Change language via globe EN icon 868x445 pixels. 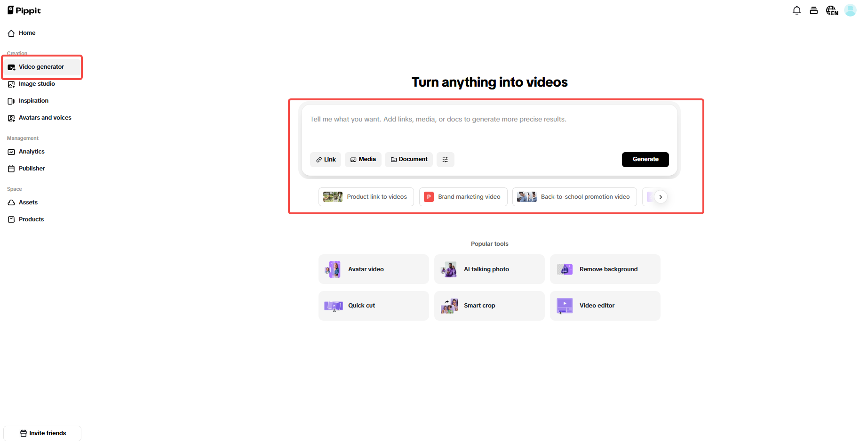click(x=832, y=10)
